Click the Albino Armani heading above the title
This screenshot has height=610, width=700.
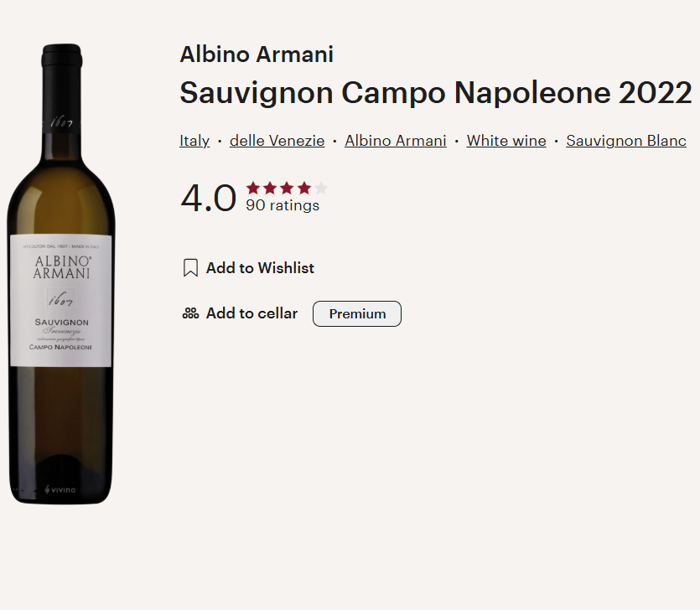pos(257,55)
